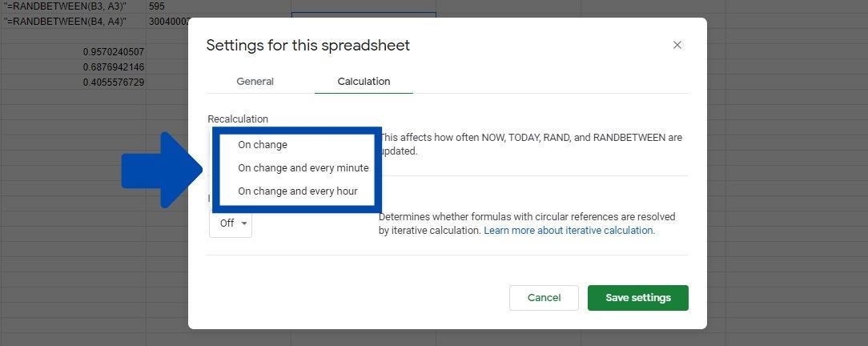Click the cell starting with 30040002

(167, 21)
